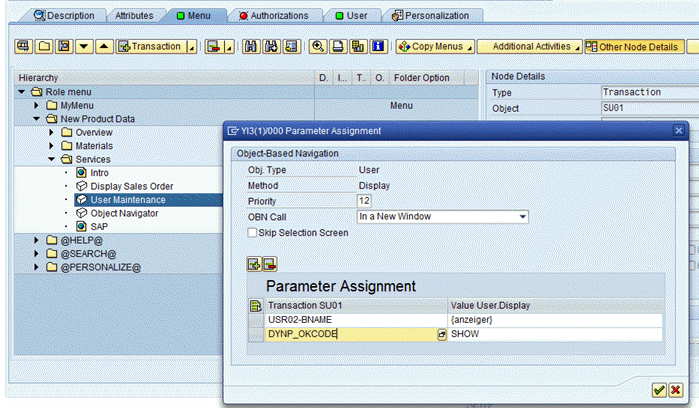This screenshot has height=408, width=699.
Task: Click the Role menu folder icon
Action: pos(37,92)
